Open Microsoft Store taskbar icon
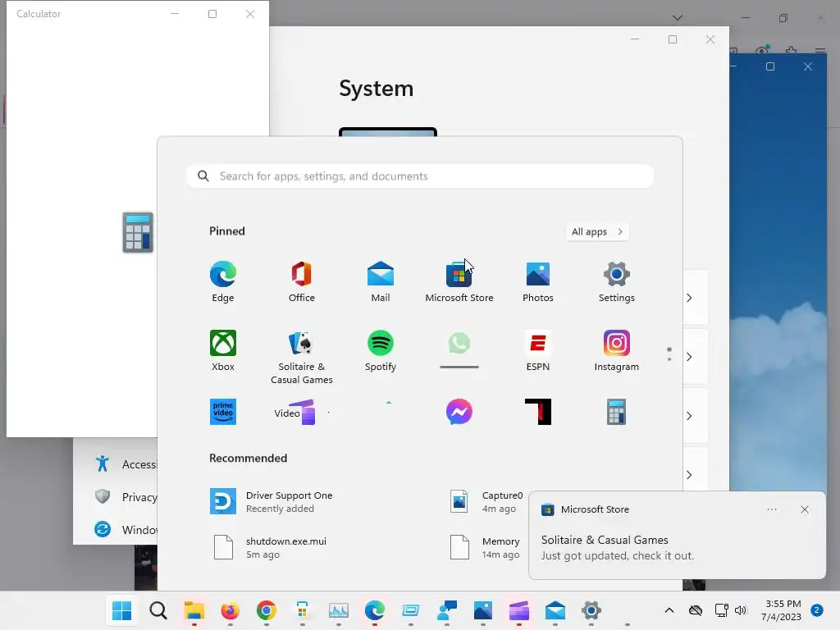 (x=302, y=610)
